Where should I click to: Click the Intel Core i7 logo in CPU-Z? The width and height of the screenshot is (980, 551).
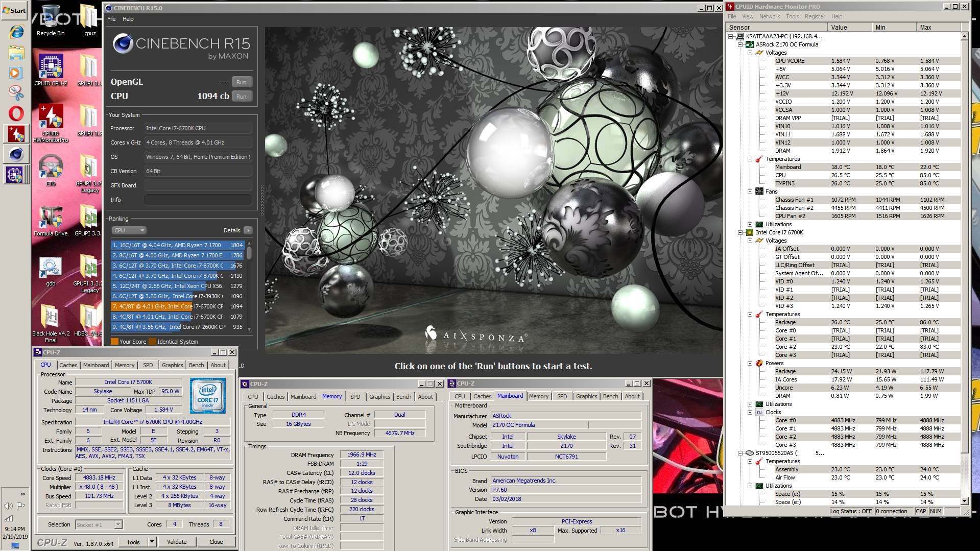coord(208,396)
